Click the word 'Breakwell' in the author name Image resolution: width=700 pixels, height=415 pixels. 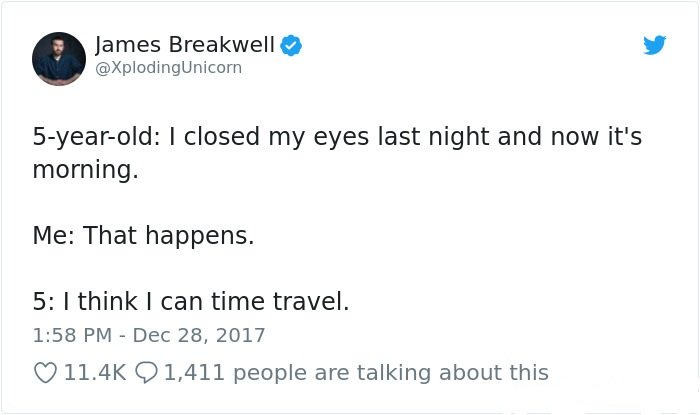click(221, 45)
